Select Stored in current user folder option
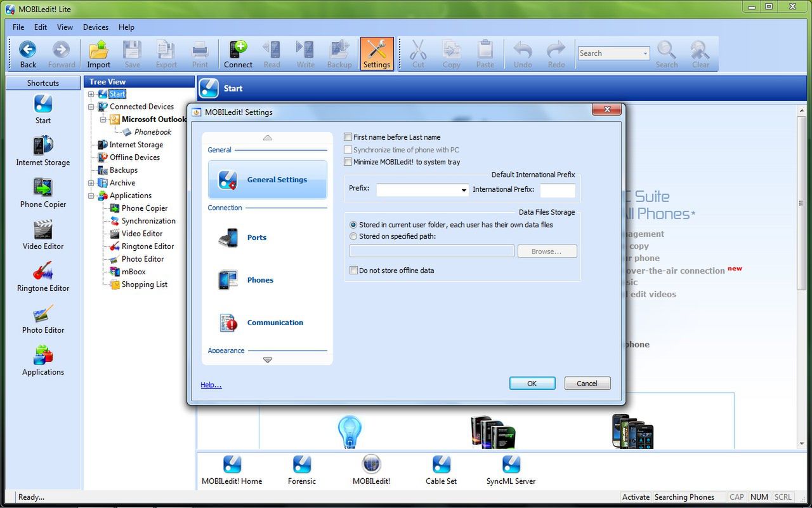 (x=353, y=225)
